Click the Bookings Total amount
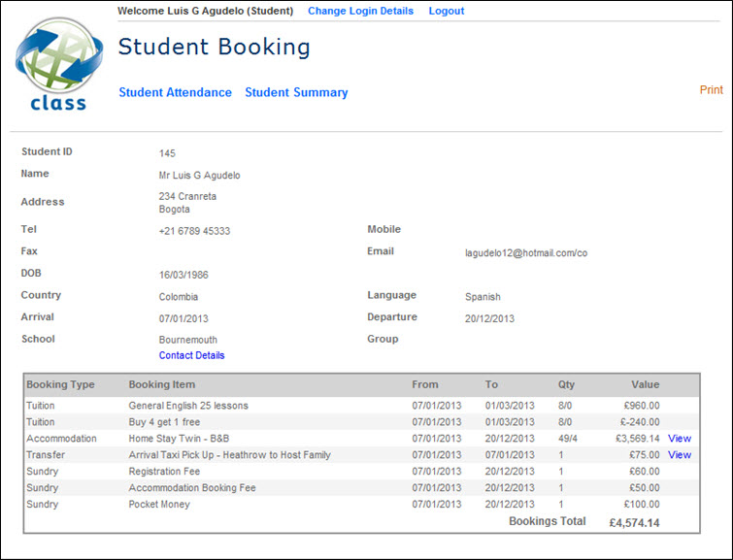This screenshot has width=733, height=560. point(633,522)
